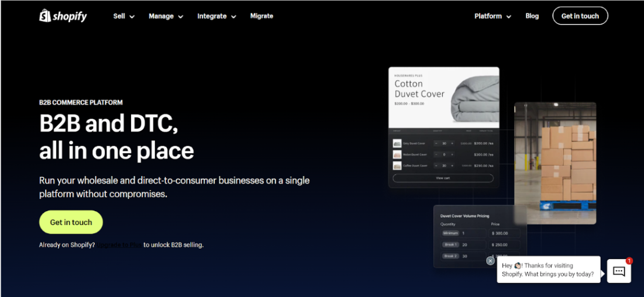
Task: Click the green Get in touch button
Action: tap(71, 222)
